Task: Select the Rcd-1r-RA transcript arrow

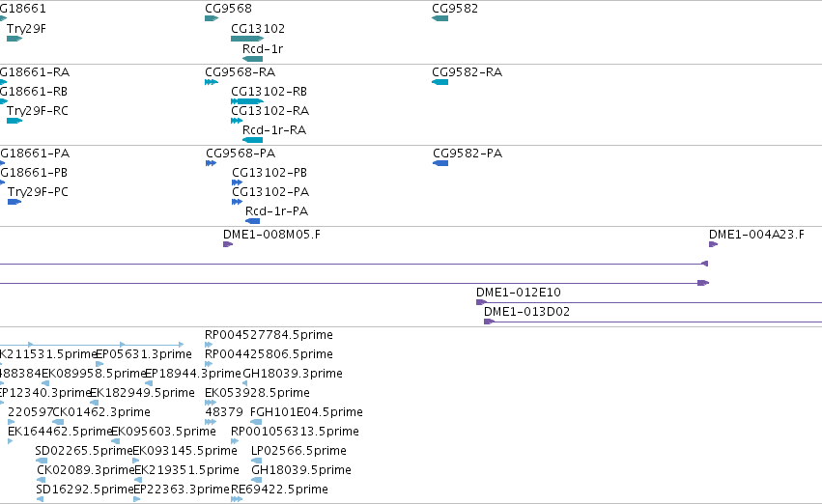Action: tap(253, 140)
